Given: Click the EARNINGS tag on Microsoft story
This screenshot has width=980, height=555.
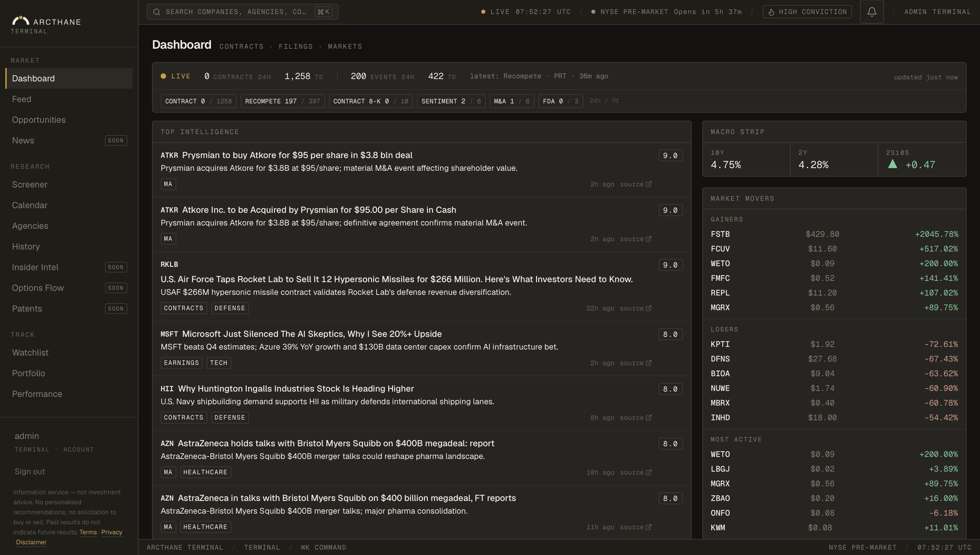Looking at the screenshot, I should click(x=181, y=363).
